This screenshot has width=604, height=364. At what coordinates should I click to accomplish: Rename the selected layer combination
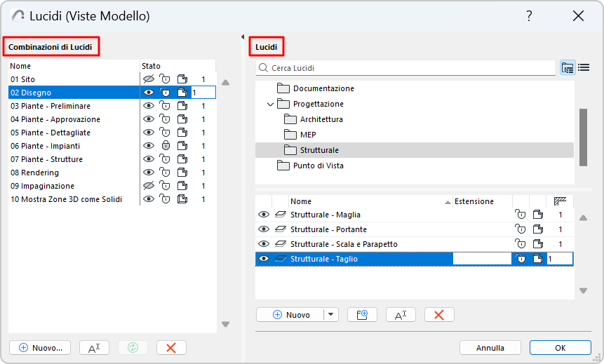point(94,347)
